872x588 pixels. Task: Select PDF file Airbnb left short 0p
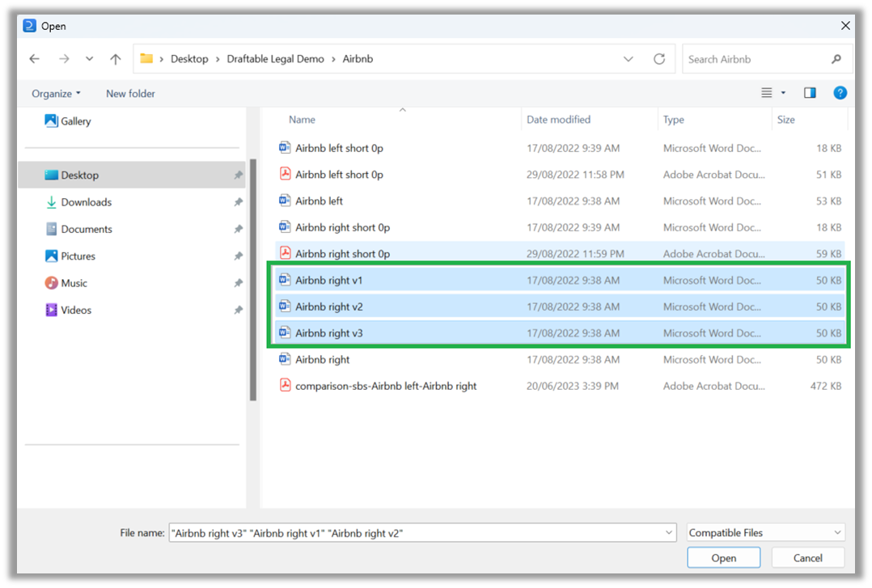tap(560, 175)
